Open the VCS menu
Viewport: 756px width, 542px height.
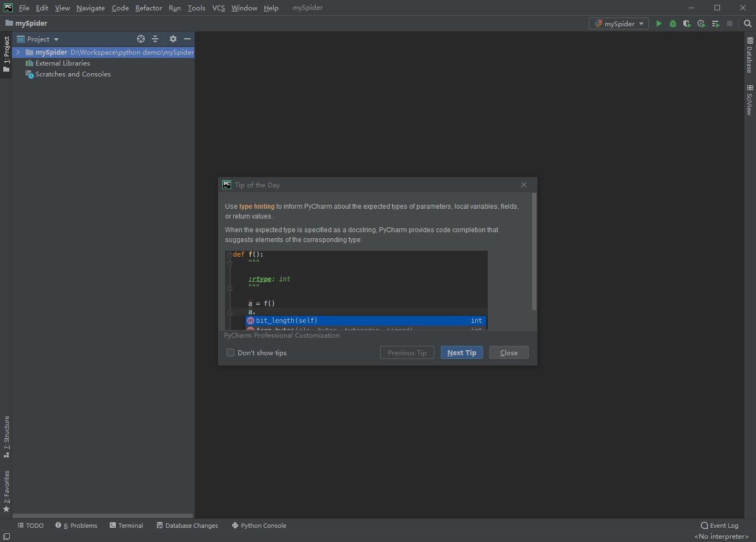point(218,8)
